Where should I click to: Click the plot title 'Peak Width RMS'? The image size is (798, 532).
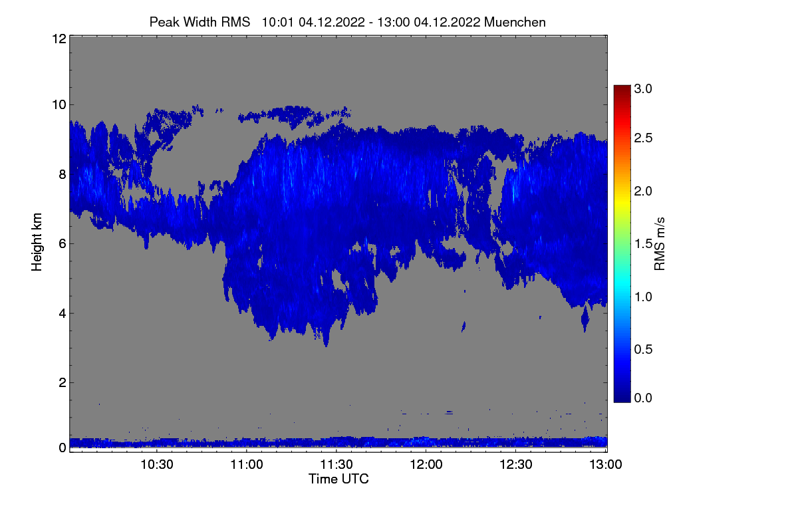click(x=200, y=22)
